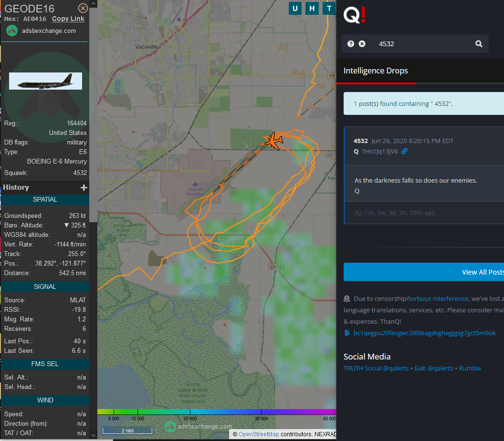Click the registration value 164404
The height and width of the screenshot is (441, 504).
pyautogui.click(x=77, y=123)
